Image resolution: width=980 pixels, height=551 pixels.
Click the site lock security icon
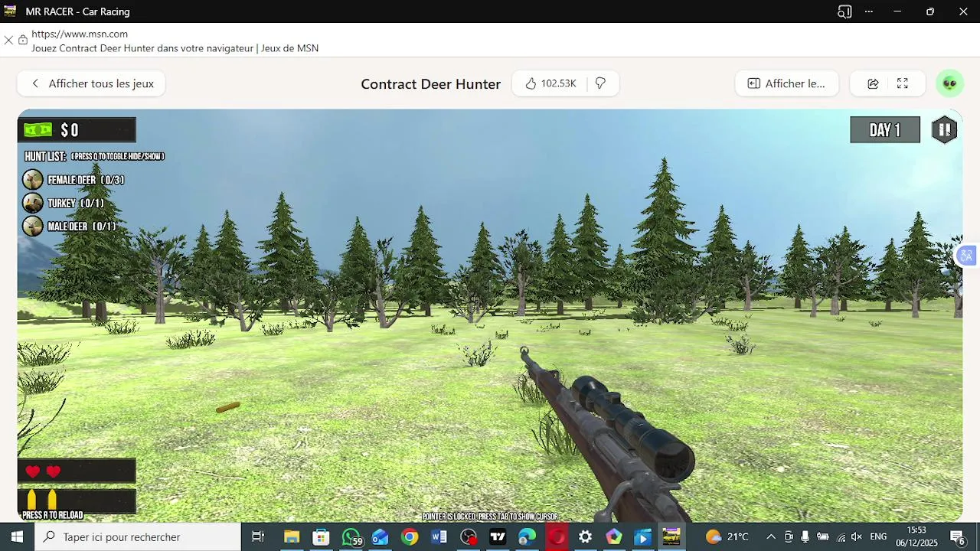[x=23, y=41]
